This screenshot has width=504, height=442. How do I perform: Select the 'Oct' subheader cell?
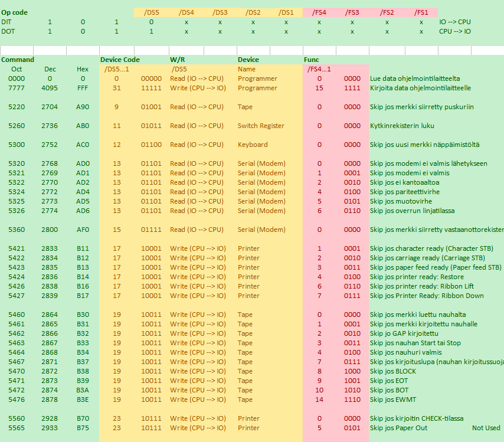tap(17, 69)
